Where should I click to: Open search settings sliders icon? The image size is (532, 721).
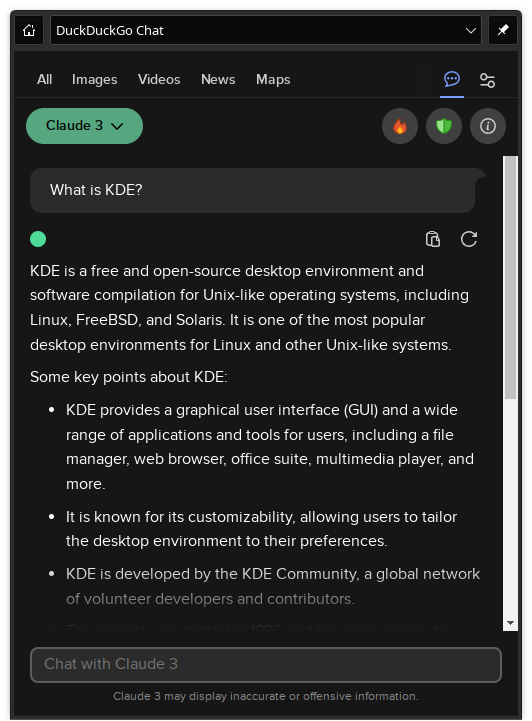coord(487,80)
